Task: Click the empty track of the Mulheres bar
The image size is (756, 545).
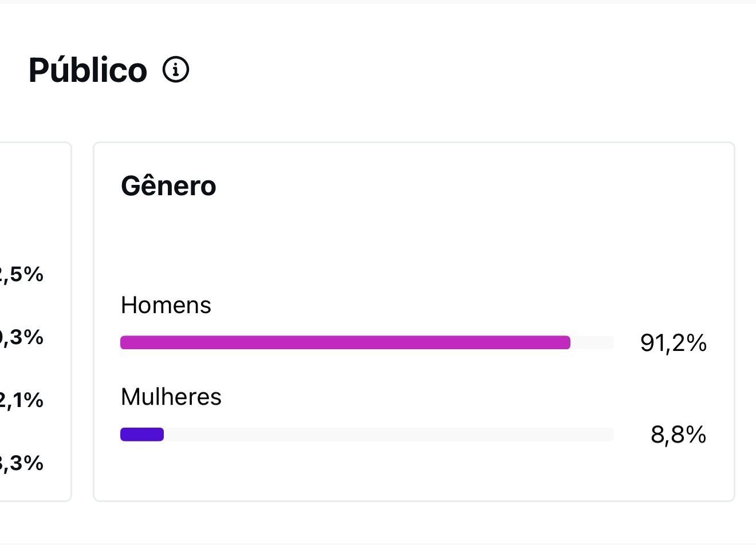Action: point(389,435)
